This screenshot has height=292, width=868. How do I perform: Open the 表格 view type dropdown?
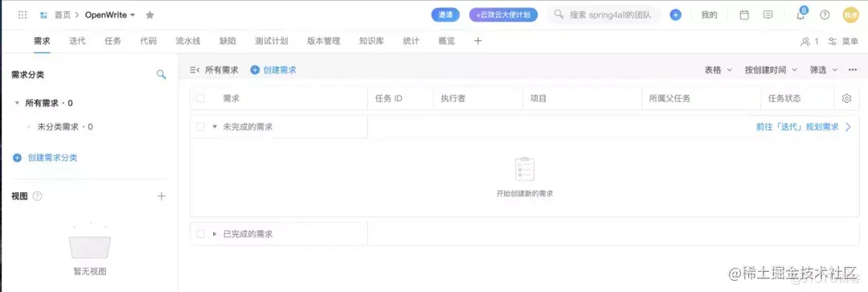pyautogui.click(x=718, y=70)
